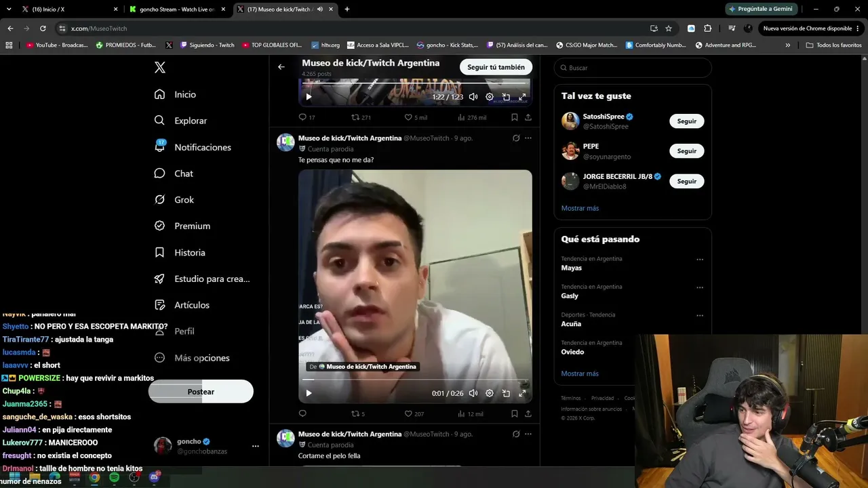This screenshot has height=488, width=868.
Task: Play the 'Te pensas que no me da?' video
Action: [x=309, y=393]
